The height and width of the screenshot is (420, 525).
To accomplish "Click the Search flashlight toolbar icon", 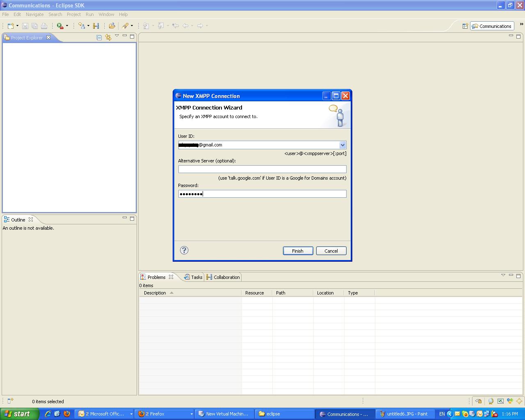I will (125, 26).
